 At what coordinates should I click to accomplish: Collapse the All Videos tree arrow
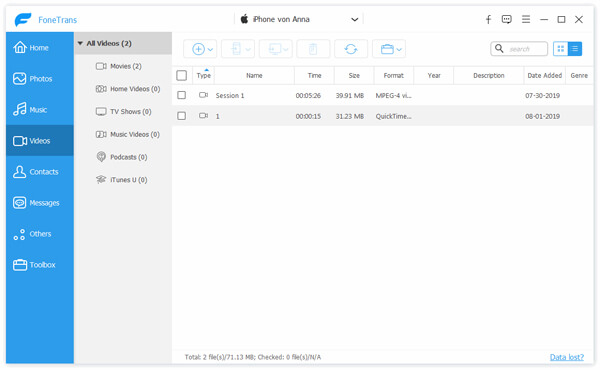[80, 43]
